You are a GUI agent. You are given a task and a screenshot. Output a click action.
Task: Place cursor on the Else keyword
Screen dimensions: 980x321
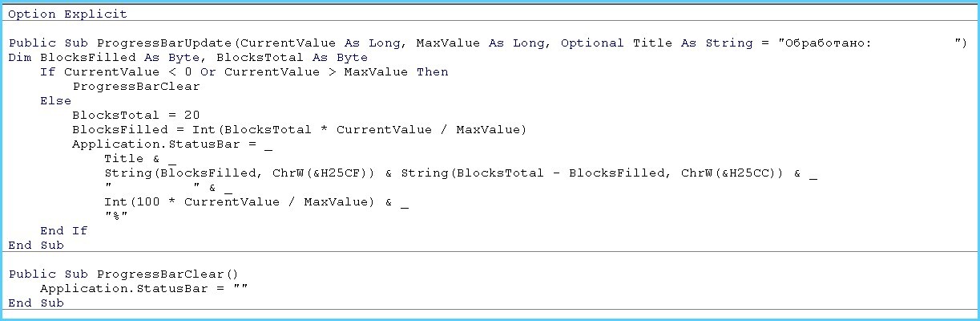56,101
